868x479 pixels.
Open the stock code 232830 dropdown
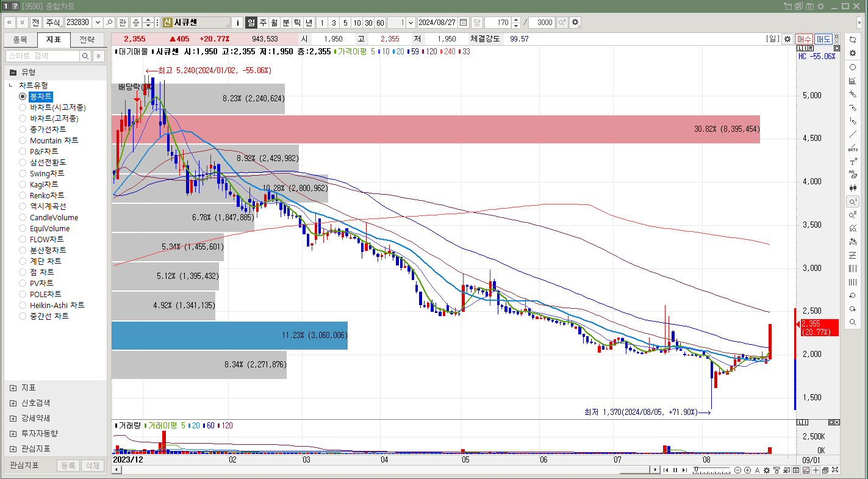(97, 23)
